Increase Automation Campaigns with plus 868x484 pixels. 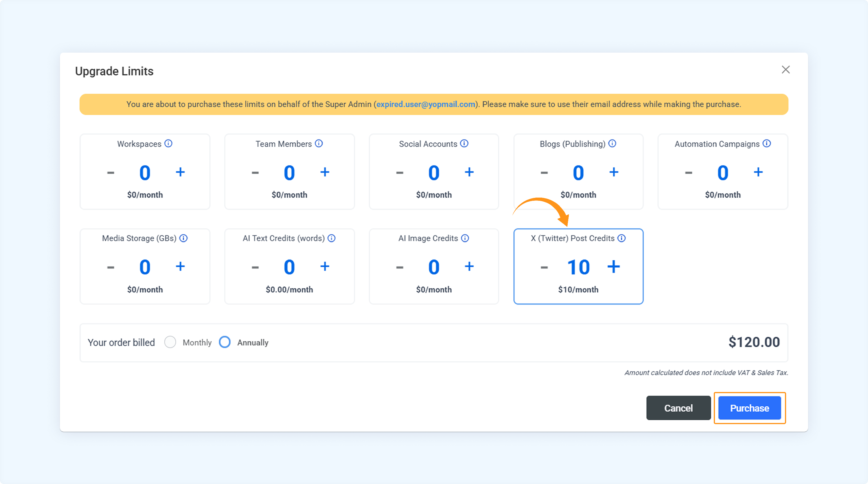pos(758,172)
